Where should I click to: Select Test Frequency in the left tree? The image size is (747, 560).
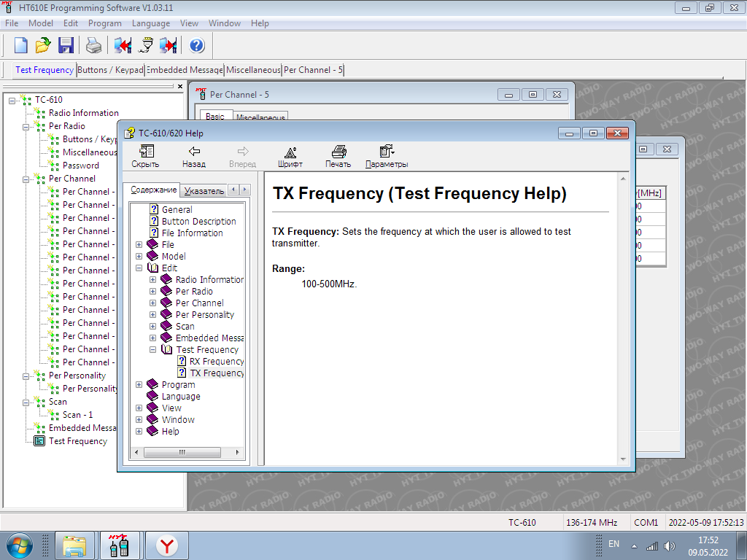point(78,441)
